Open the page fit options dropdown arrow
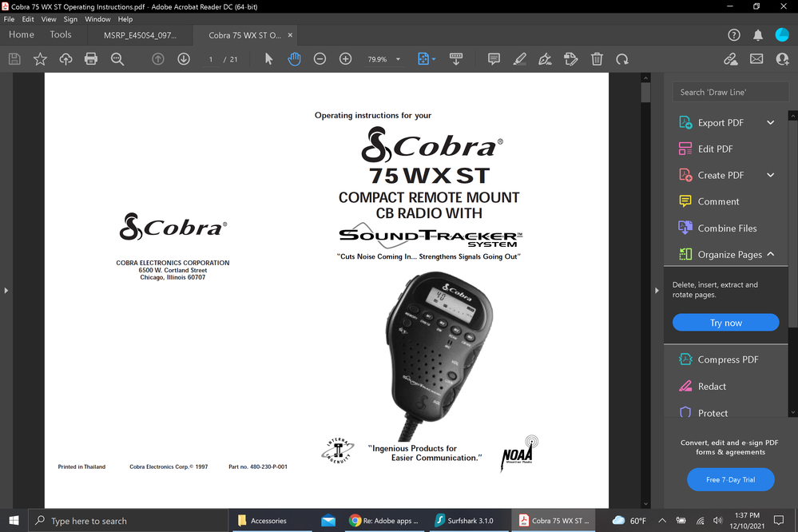 (x=434, y=59)
